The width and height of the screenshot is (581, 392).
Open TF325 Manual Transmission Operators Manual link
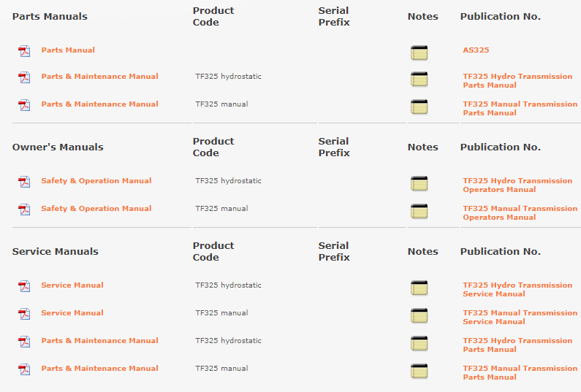(x=520, y=213)
